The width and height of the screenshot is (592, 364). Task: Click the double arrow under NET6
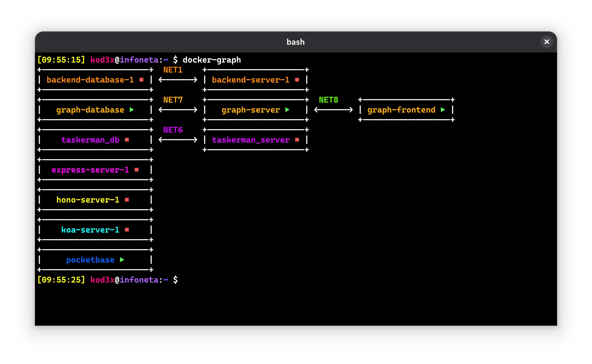pos(178,140)
